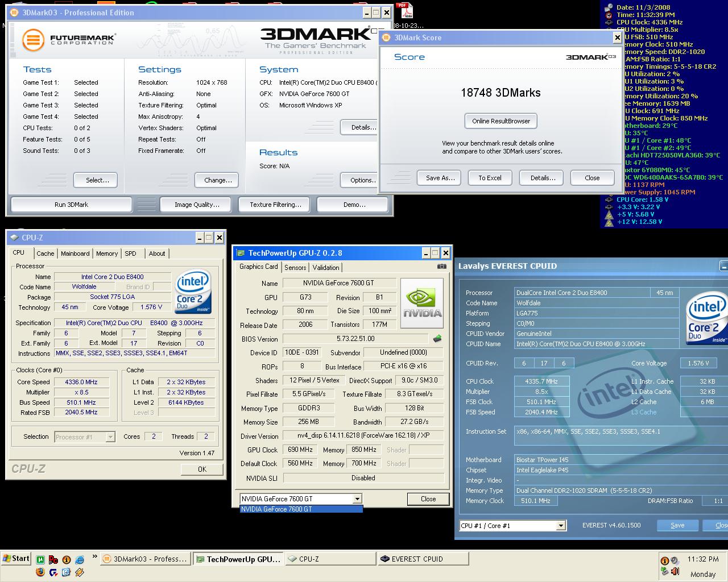Click the To Excel button
Viewport: 728px width, 582px height.
coord(490,178)
